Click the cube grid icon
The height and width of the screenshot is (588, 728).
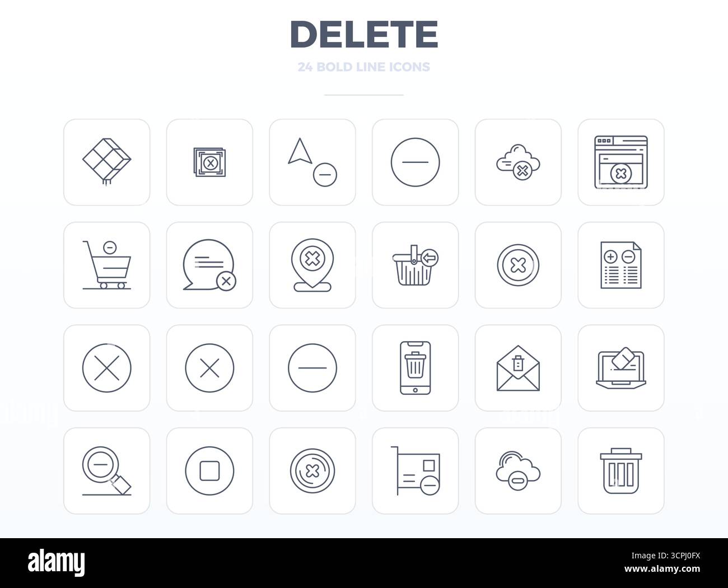[x=107, y=162]
